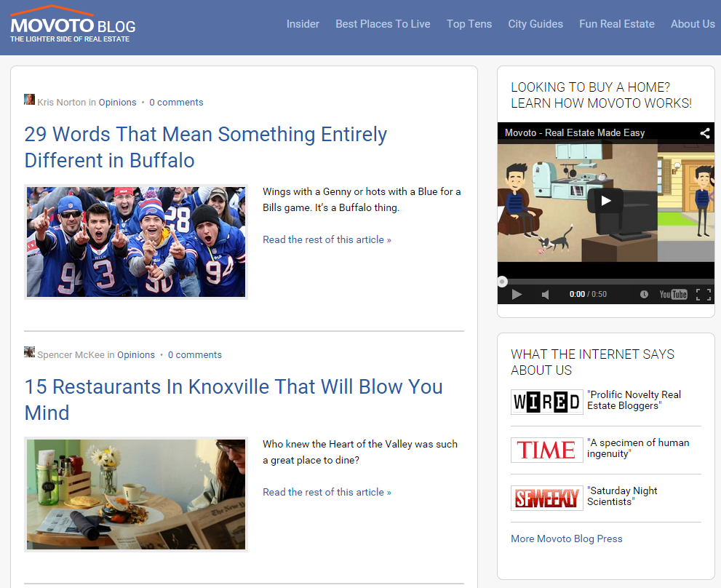Click the video title Movoto - Real Estate Made Easy
Viewport: 721px width, 588px height.
[574, 132]
